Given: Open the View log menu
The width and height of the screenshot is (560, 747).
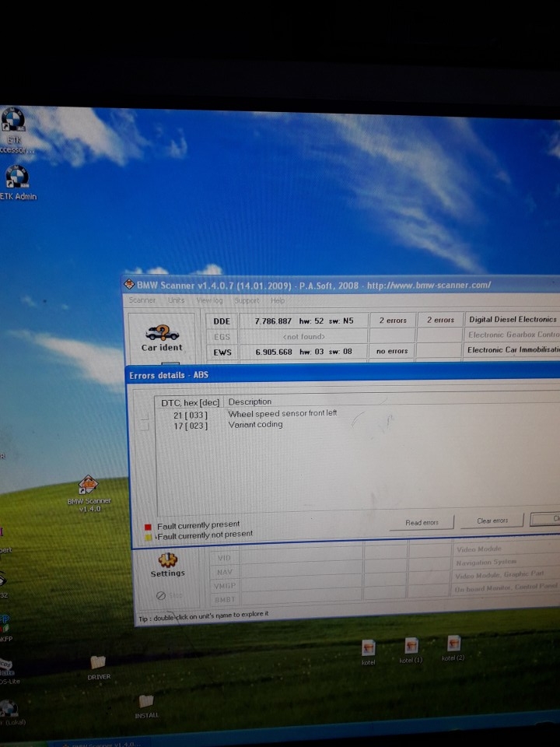Looking at the screenshot, I should (x=209, y=300).
